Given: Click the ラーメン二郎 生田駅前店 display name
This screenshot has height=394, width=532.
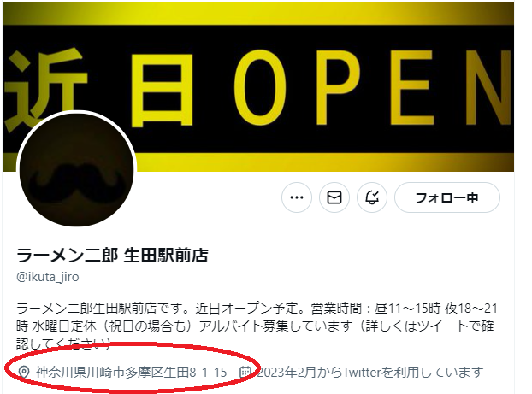Looking at the screenshot, I should click(x=112, y=256).
